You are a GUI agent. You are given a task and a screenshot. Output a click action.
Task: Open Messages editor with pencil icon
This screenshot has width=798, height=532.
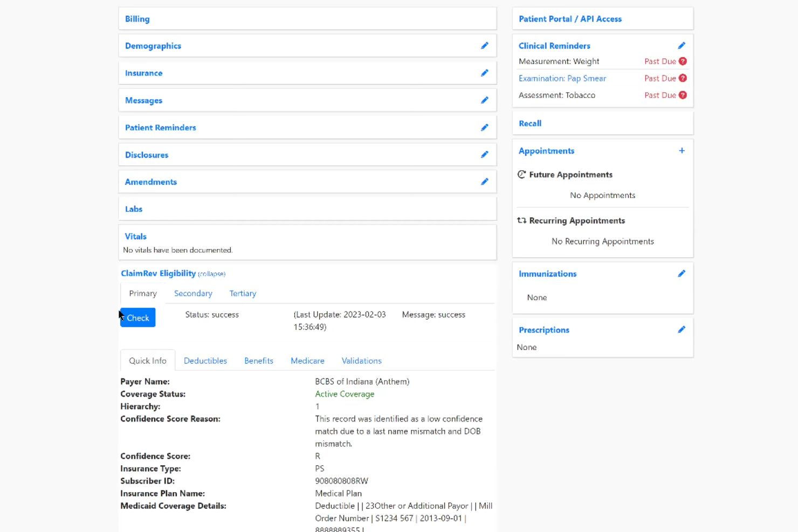(x=484, y=100)
